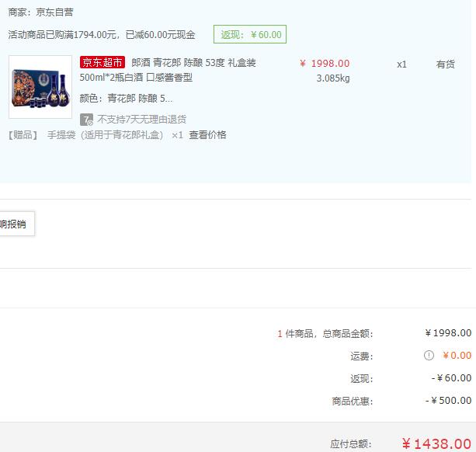Click 手提袋 (适用于青花郎礼盒) gift name
The height and width of the screenshot is (452, 476).
click(105, 135)
